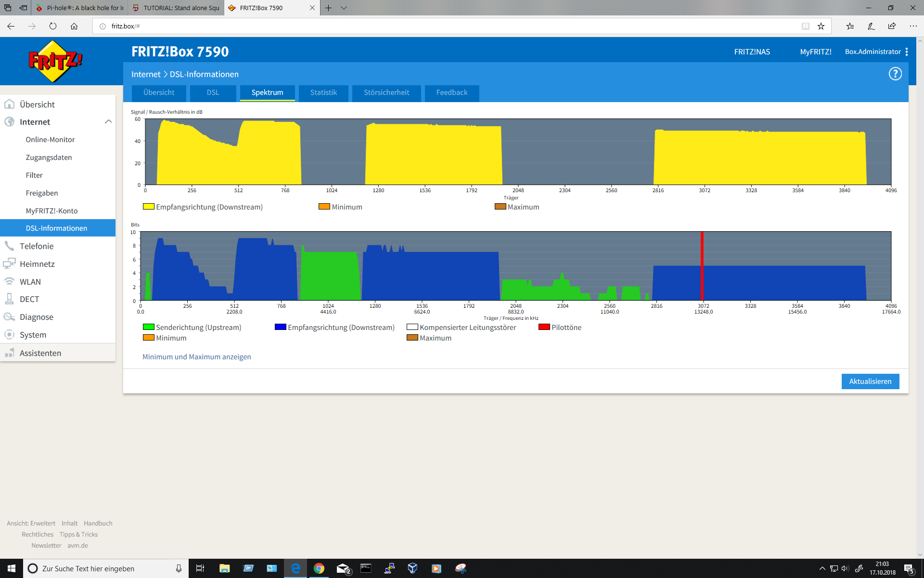Image resolution: width=924 pixels, height=578 pixels.
Task: Click the Aktualisieren button
Action: pos(870,381)
